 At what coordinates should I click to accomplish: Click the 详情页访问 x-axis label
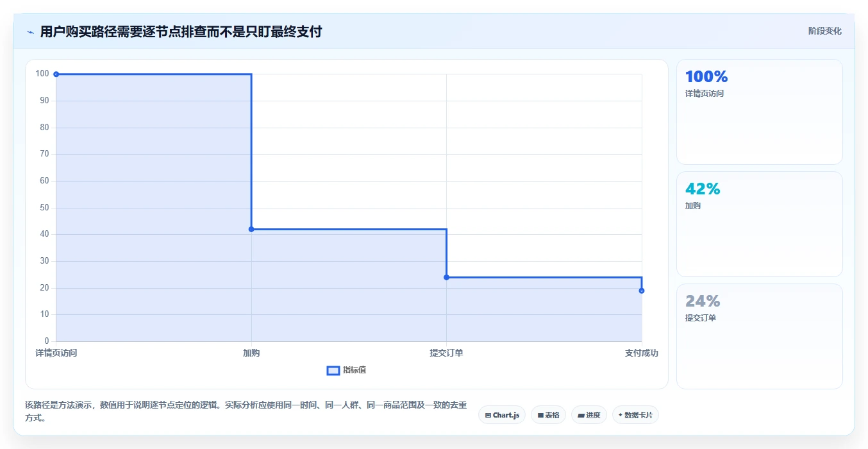pos(56,353)
